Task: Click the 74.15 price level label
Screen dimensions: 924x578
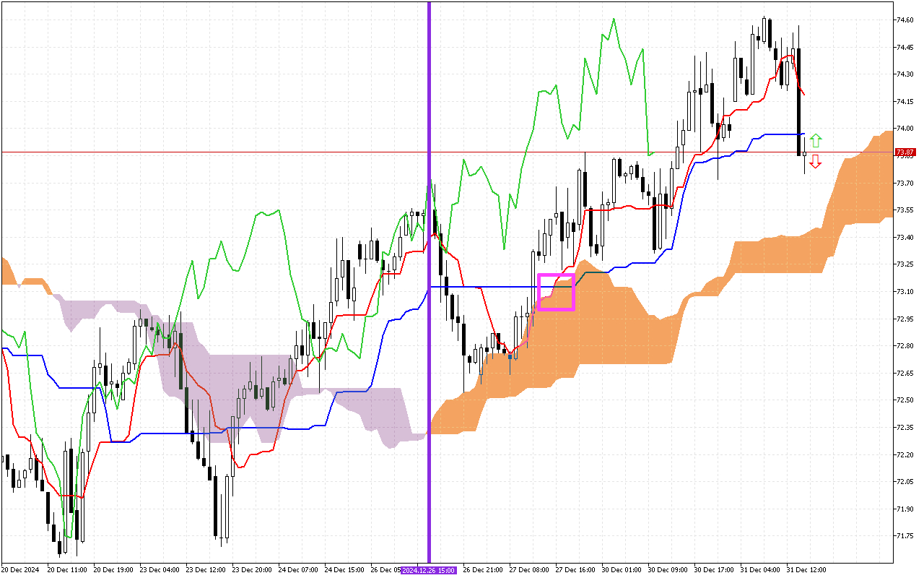Action: coord(905,101)
